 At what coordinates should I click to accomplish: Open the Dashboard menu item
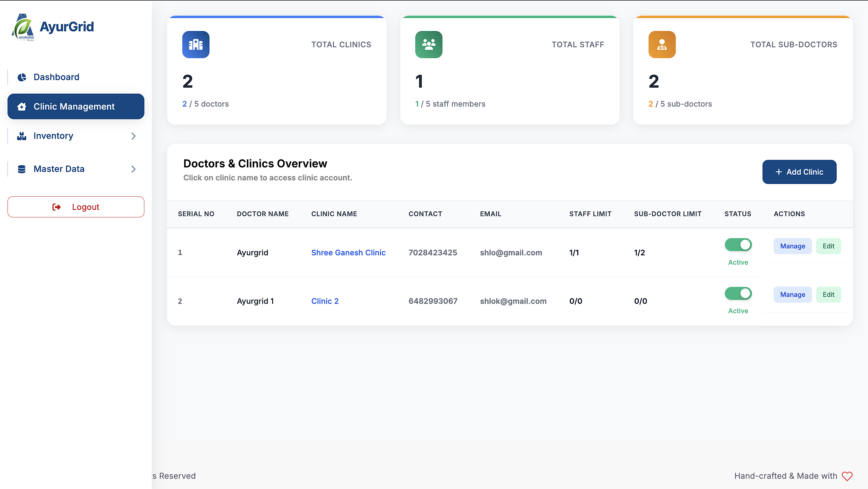point(76,77)
